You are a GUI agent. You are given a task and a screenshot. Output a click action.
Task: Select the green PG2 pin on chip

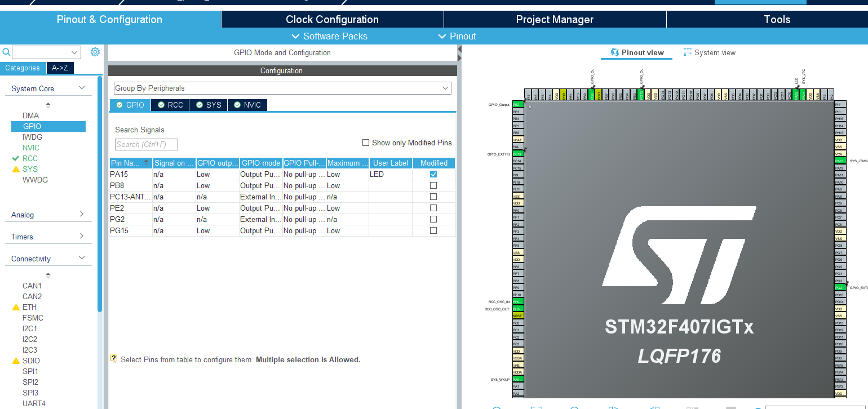[x=840, y=288]
